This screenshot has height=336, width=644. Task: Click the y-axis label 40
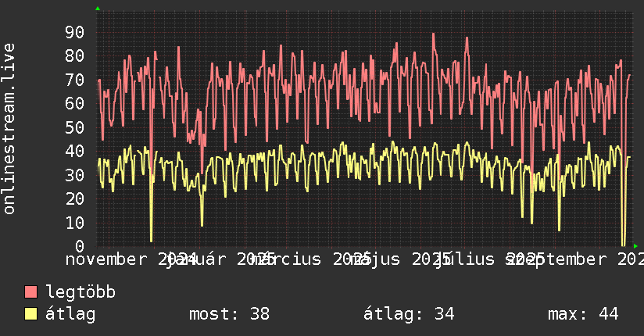tap(74, 152)
